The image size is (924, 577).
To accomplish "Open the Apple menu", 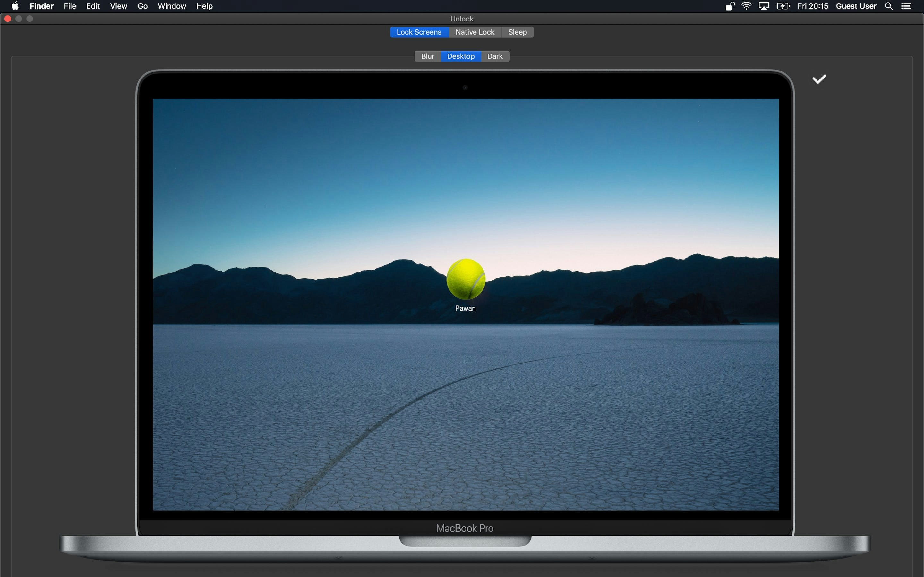I will pos(15,6).
